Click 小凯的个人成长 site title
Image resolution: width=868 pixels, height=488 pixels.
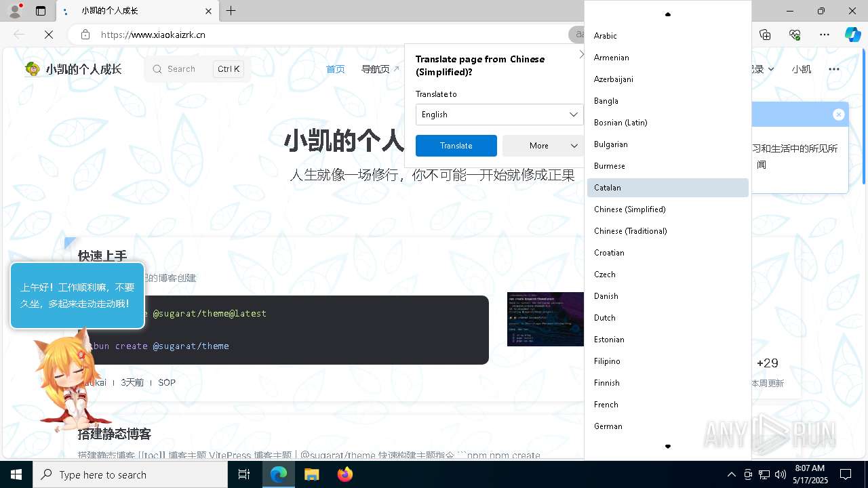[84, 69]
